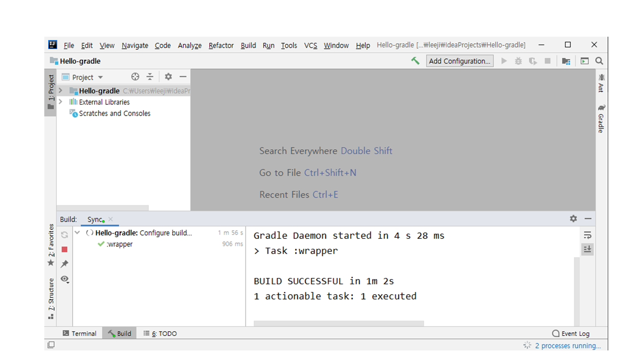Stop the running Gradle sync

(x=64, y=249)
